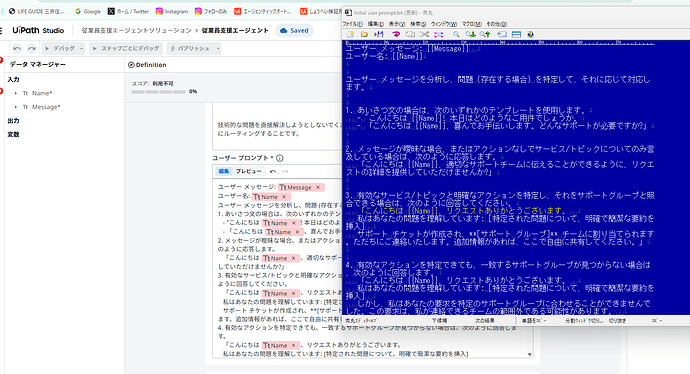The width and height of the screenshot is (690, 374).
Task: Click the ステップごとにデバッグ button
Action: [126, 48]
